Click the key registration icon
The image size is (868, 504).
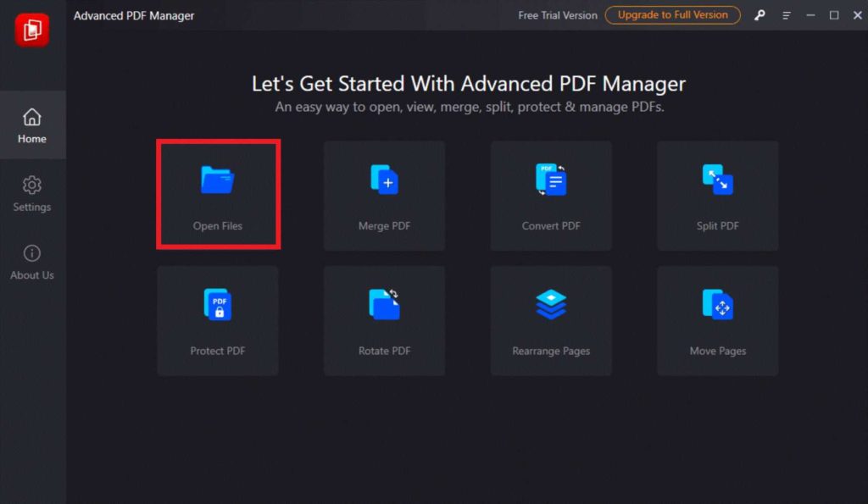coord(759,15)
